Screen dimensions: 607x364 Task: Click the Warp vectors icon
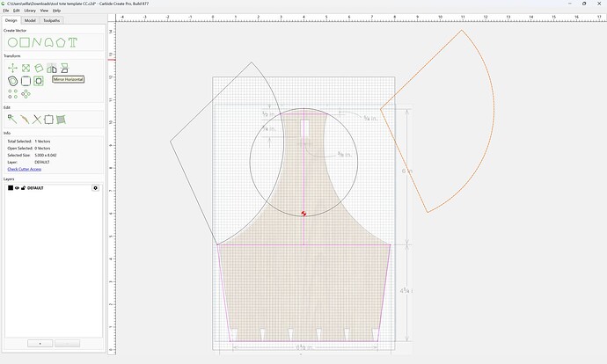[61, 120]
